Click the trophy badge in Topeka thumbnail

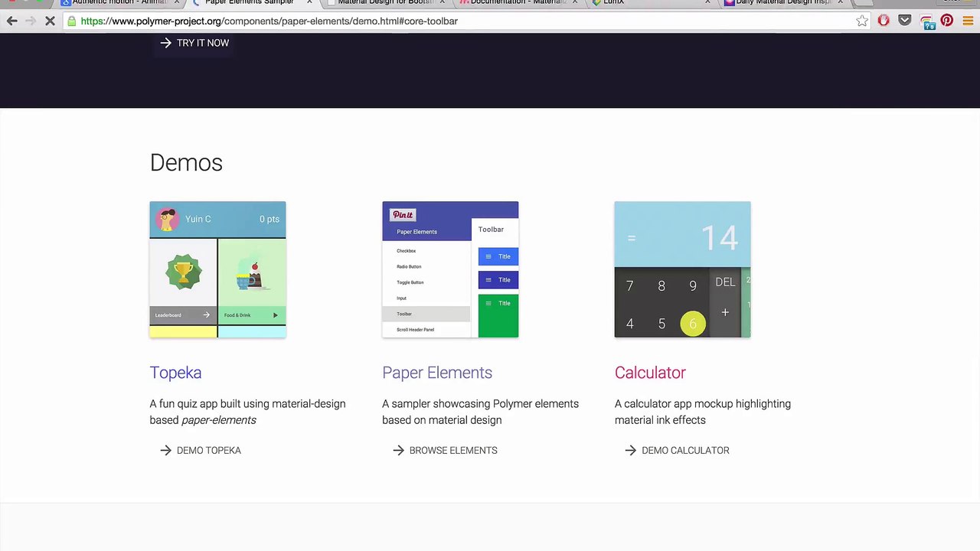184,272
